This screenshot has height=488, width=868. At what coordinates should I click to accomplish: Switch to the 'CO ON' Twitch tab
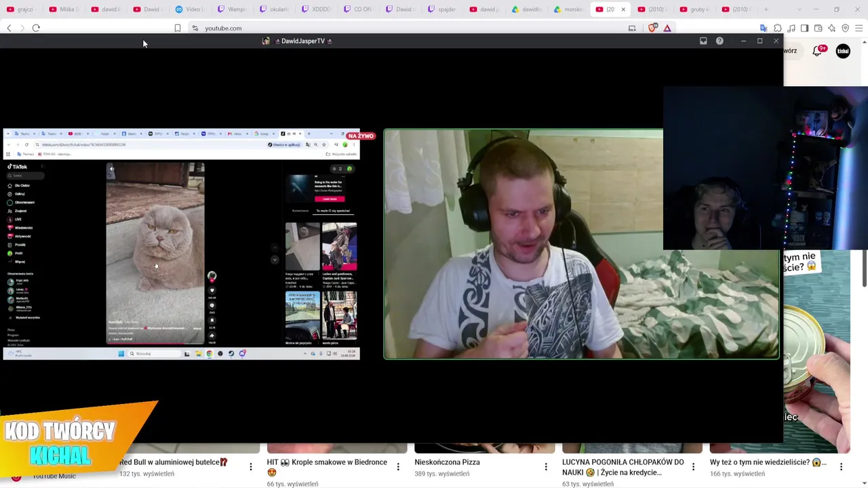pos(358,9)
